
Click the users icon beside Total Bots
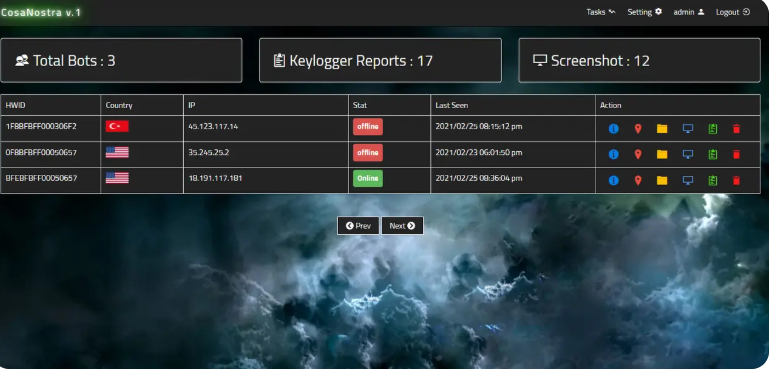click(22, 60)
